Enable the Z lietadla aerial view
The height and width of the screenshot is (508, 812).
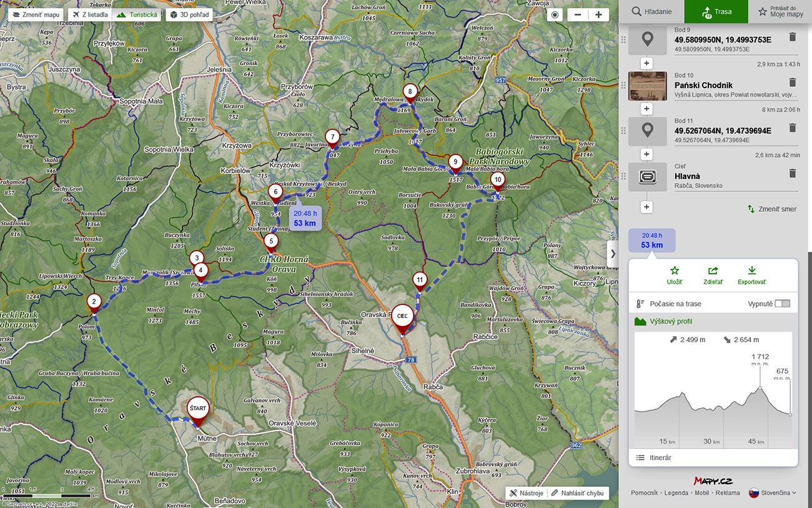coord(90,14)
